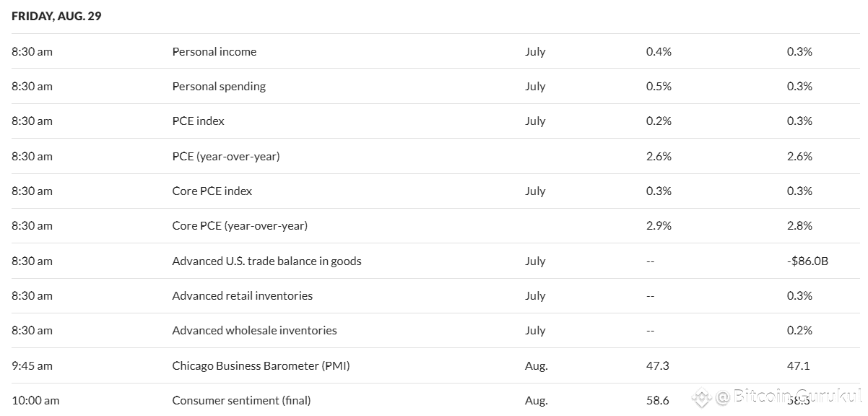Open the Personal spending report link
The width and height of the screenshot is (868, 416).
219,87
